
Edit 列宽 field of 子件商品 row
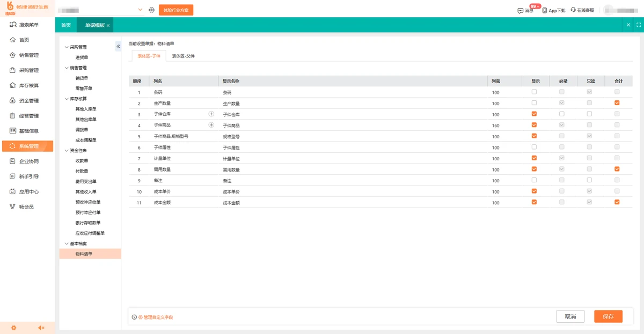(x=505, y=125)
